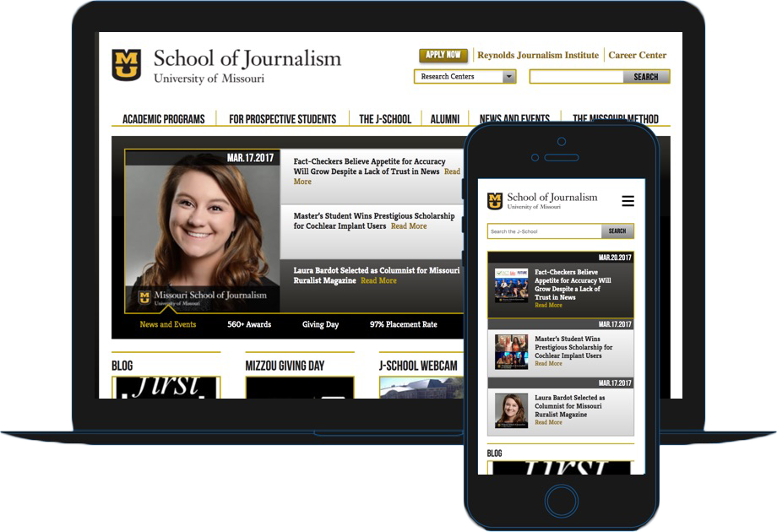Open the J-School Webcam thumbnail
The width and height of the screenshot is (777, 532).
click(421, 388)
